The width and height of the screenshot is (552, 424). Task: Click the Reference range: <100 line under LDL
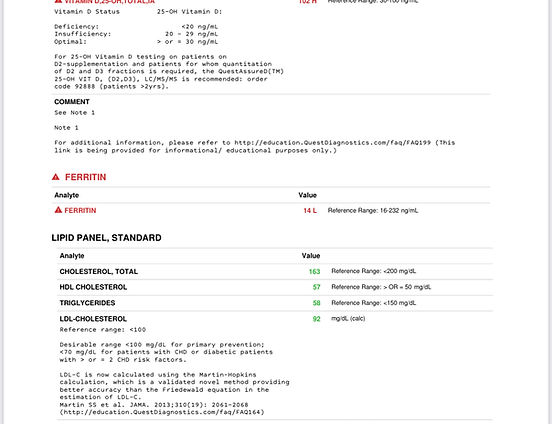click(103, 330)
